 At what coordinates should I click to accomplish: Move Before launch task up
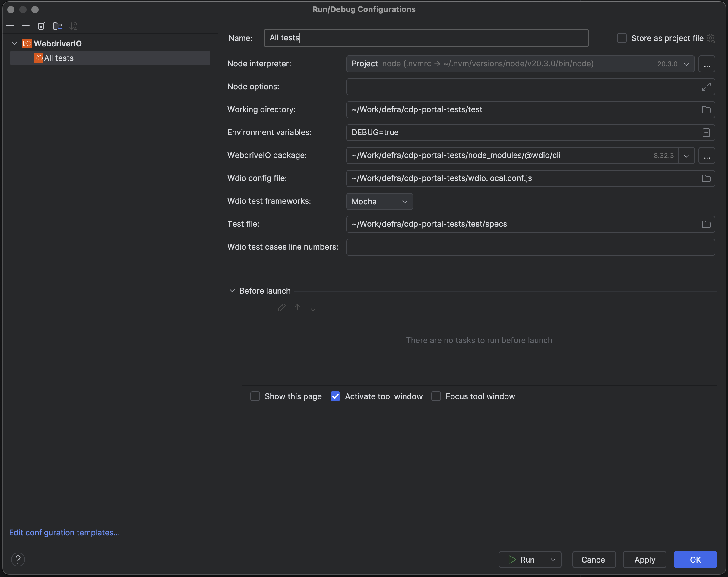point(297,307)
